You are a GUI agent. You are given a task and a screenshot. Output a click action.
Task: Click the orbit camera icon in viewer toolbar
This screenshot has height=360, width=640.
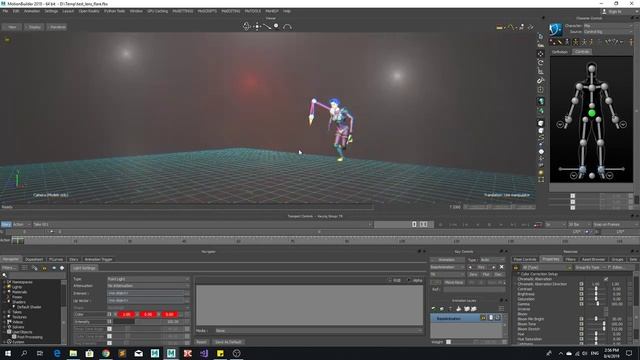tap(246, 27)
